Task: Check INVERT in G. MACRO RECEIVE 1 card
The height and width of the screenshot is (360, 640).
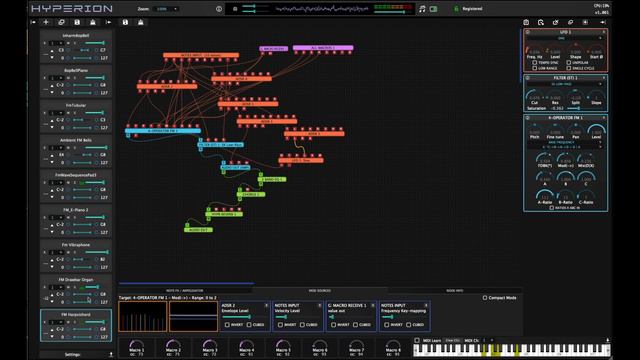Action: (333, 324)
